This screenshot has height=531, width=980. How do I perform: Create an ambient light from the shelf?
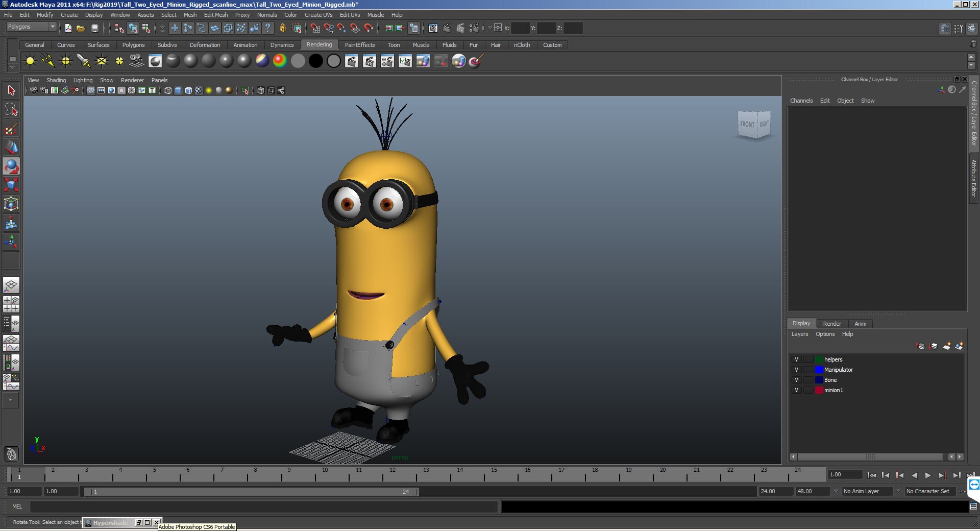(30, 61)
